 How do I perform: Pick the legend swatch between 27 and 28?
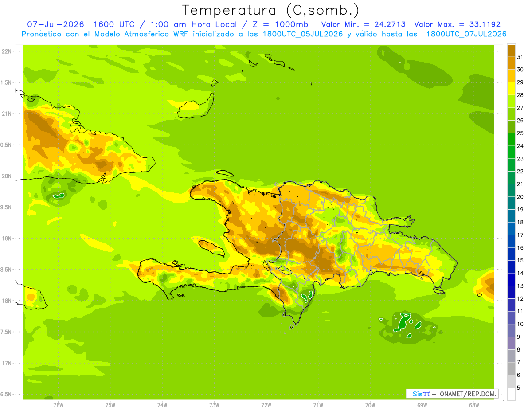pos(512,102)
